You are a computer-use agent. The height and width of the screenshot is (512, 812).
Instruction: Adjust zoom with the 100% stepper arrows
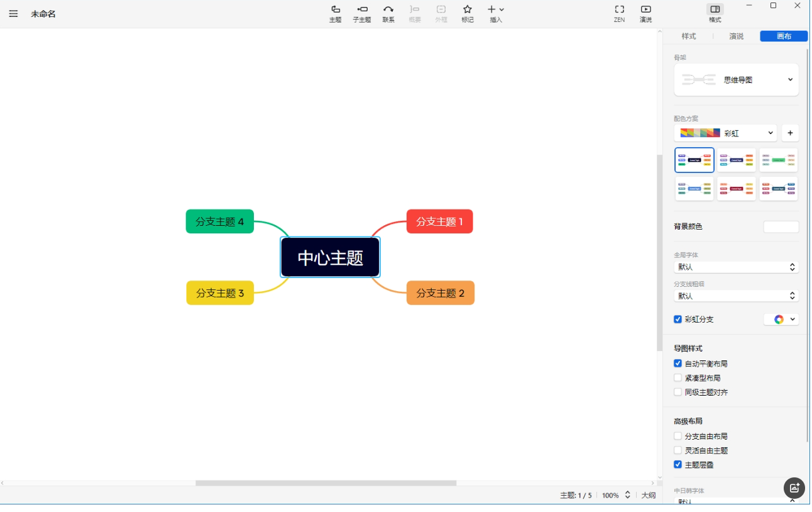point(627,495)
